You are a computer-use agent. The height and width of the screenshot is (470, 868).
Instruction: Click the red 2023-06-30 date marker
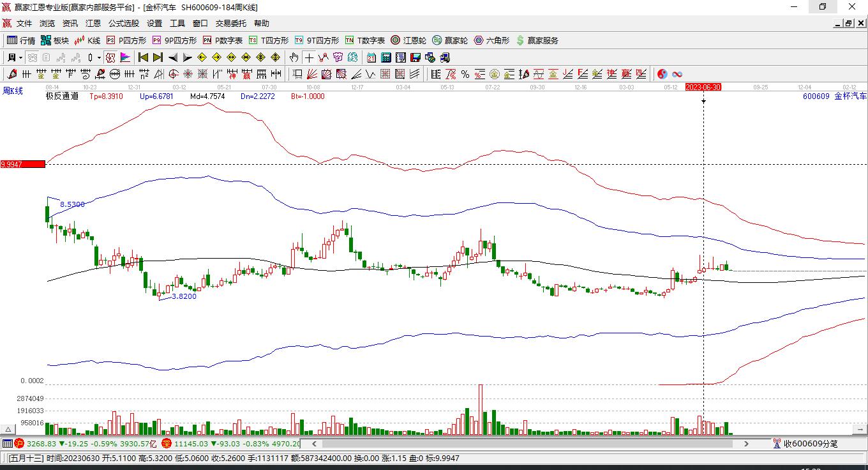pos(703,87)
